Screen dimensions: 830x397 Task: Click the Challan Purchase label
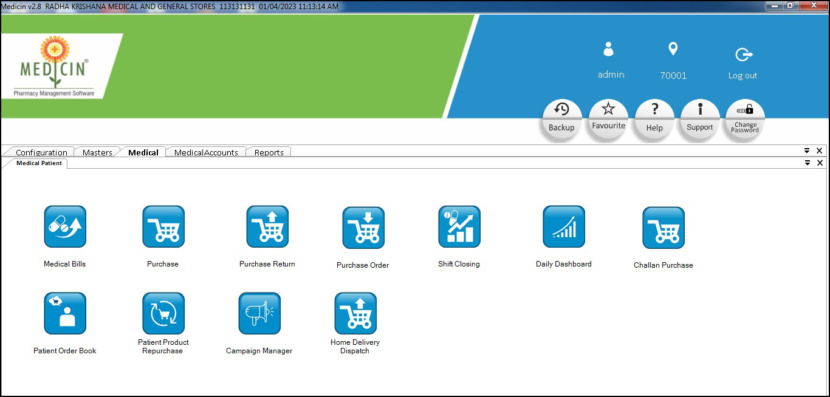pos(663,265)
